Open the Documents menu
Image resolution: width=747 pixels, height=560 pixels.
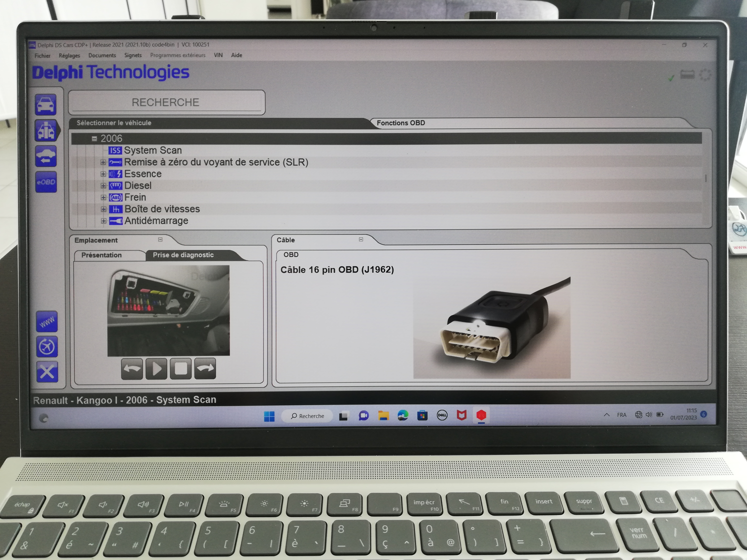click(102, 55)
